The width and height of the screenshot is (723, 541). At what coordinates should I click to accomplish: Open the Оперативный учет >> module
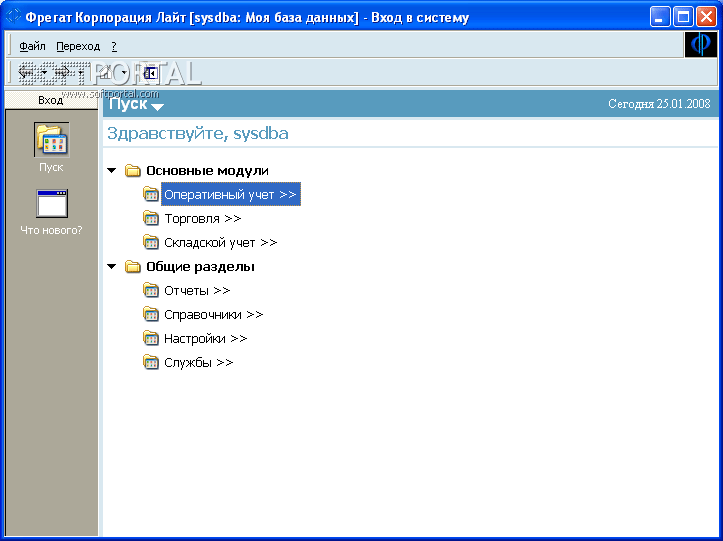point(231,194)
